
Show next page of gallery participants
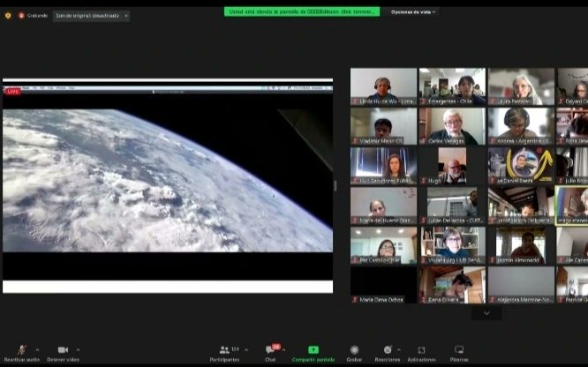tap(486, 313)
